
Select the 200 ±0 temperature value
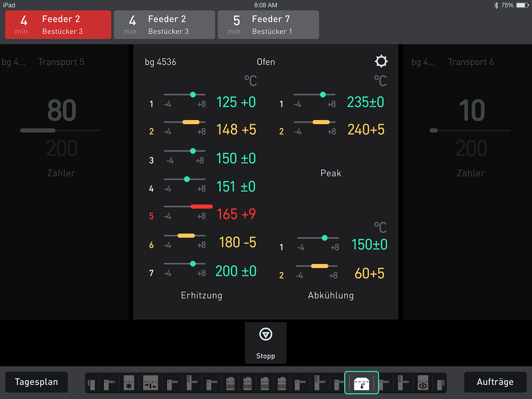[236, 271]
